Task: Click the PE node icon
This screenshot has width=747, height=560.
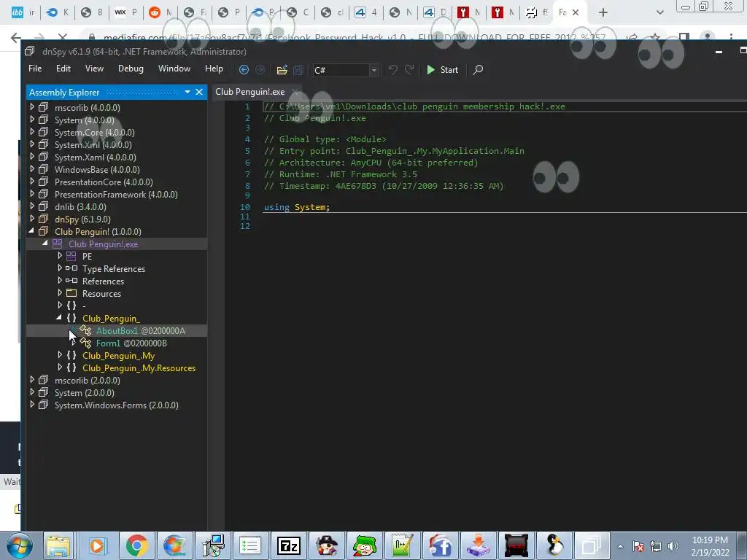Action: pyautogui.click(x=71, y=256)
